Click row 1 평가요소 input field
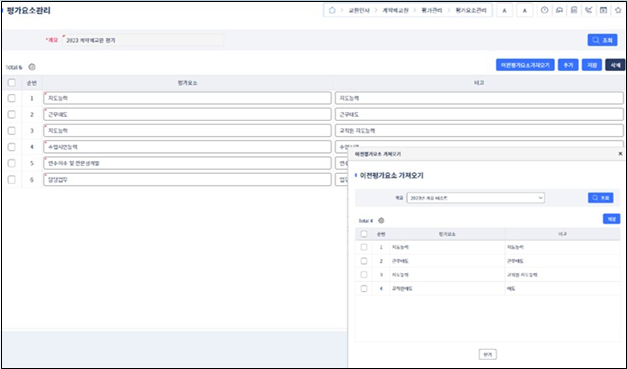The width and height of the screenshot is (627, 369). (188, 98)
